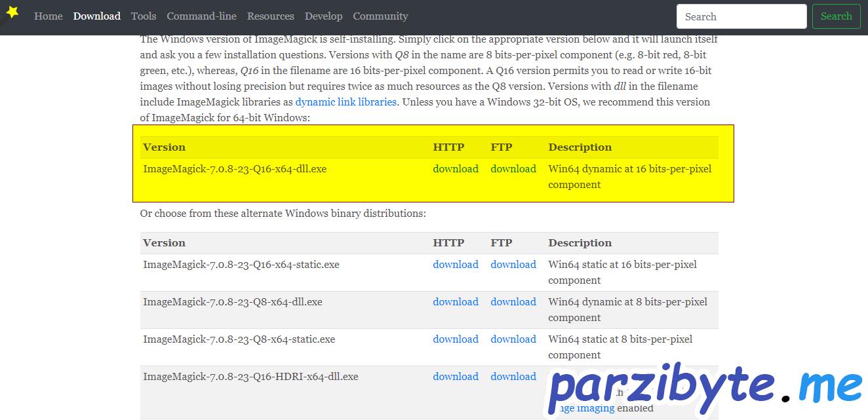The image size is (868, 420).
Task: Open the Home navigation item
Action: coord(49,16)
